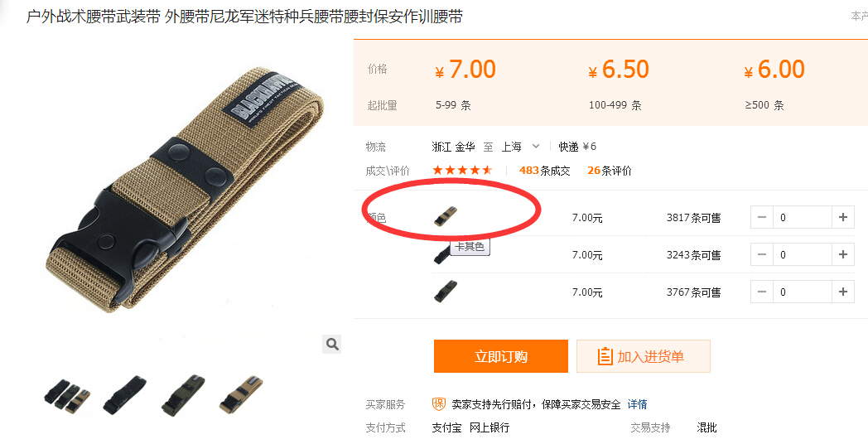Click 加入进货单 add to purchase list
This screenshot has width=868, height=444.
644,356
